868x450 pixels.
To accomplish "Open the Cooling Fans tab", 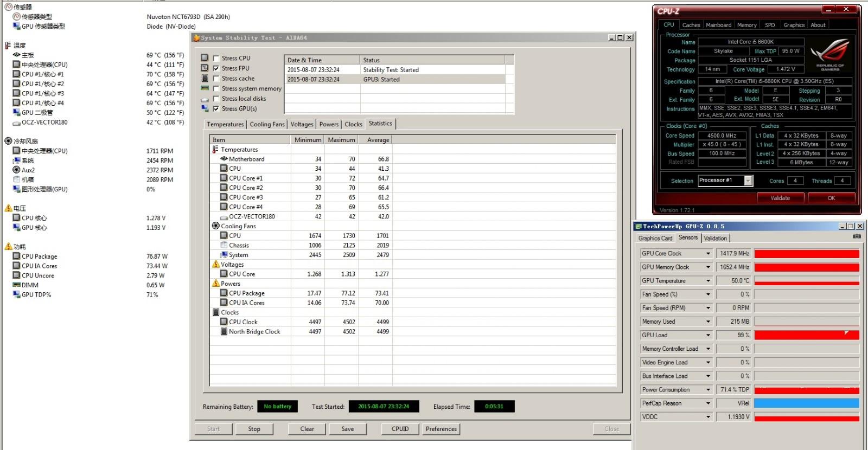I will tap(267, 124).
